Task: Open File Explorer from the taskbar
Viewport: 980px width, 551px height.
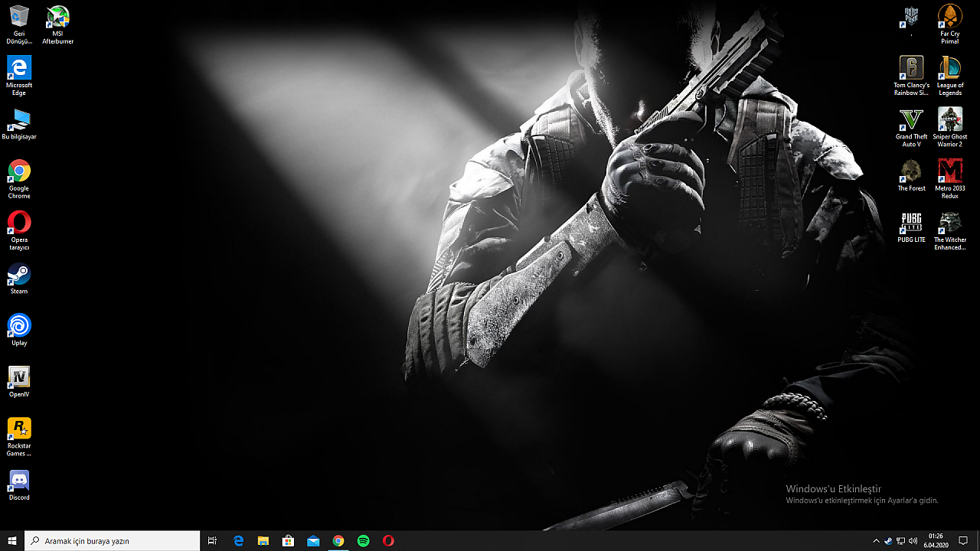Action: point(263,540)
